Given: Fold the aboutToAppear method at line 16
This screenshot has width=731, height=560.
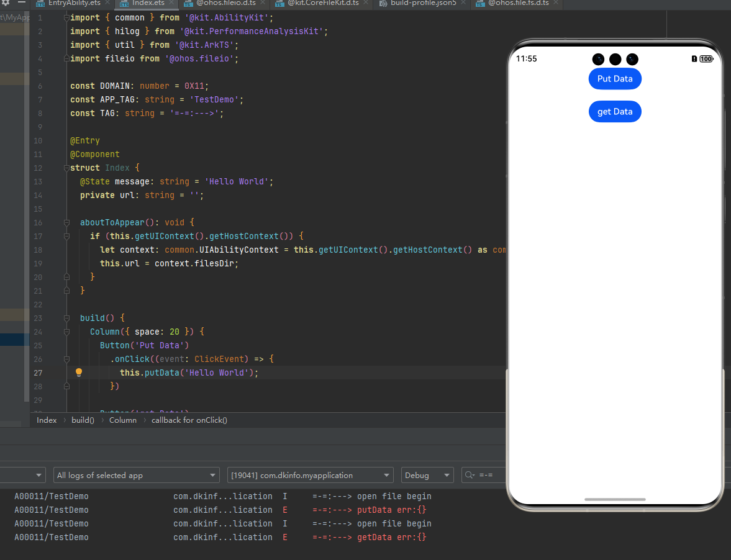Looking at the screenshot, I should point(66,222).
